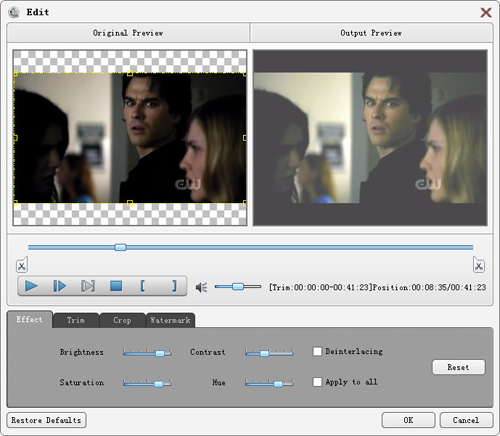500x436 pixels.
Task: Click the Brightness slider handle
Action: point(160,353)
